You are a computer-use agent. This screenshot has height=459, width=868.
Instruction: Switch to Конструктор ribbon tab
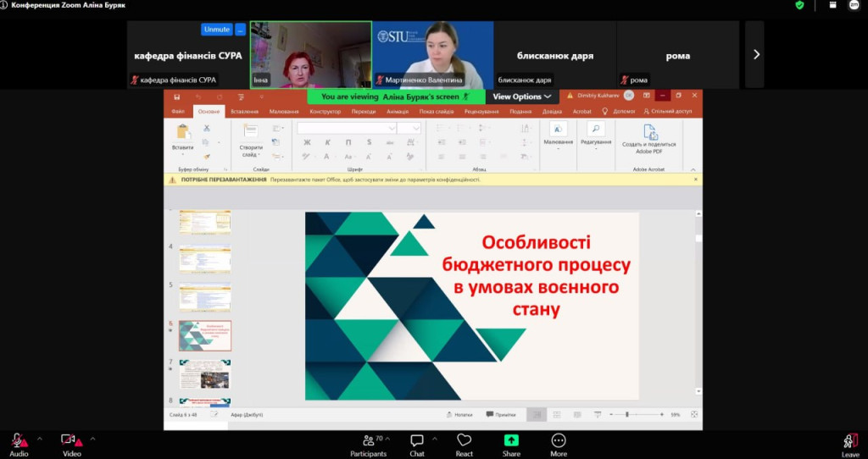point(325,112)
